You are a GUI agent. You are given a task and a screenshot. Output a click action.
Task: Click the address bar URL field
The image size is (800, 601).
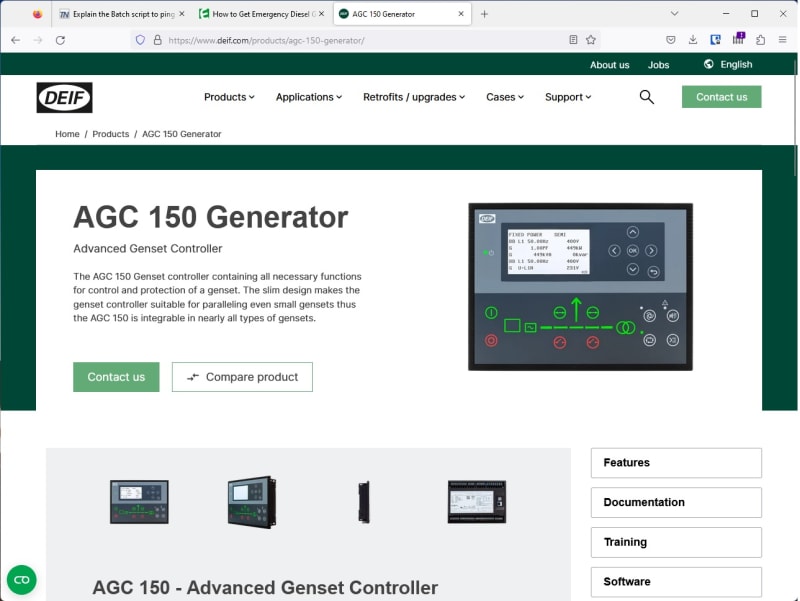pos(364,40)
